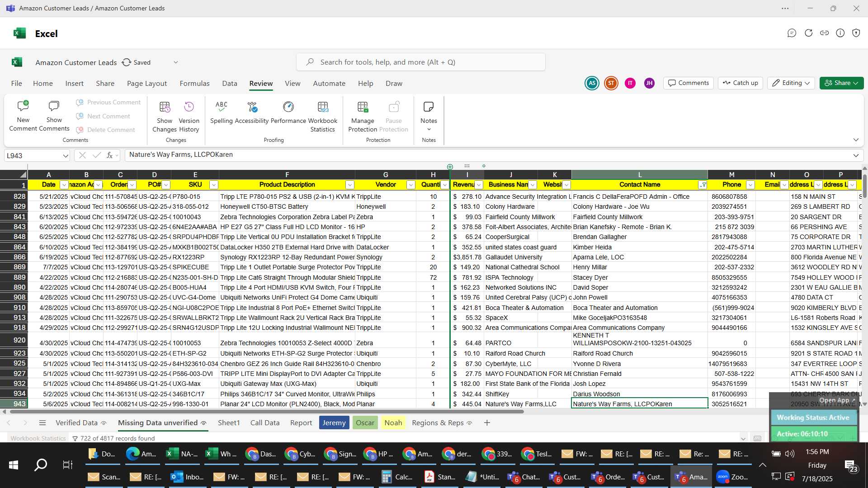
Task: Switch to the Data ribbon tab
Action: pos(230,84)
